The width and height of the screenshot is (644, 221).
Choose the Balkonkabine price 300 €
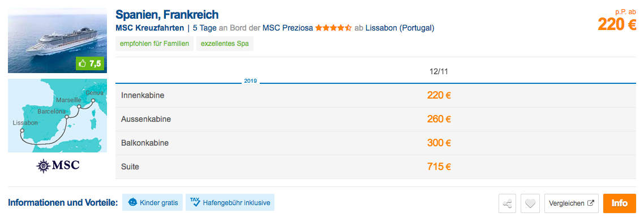coord(439,143)
